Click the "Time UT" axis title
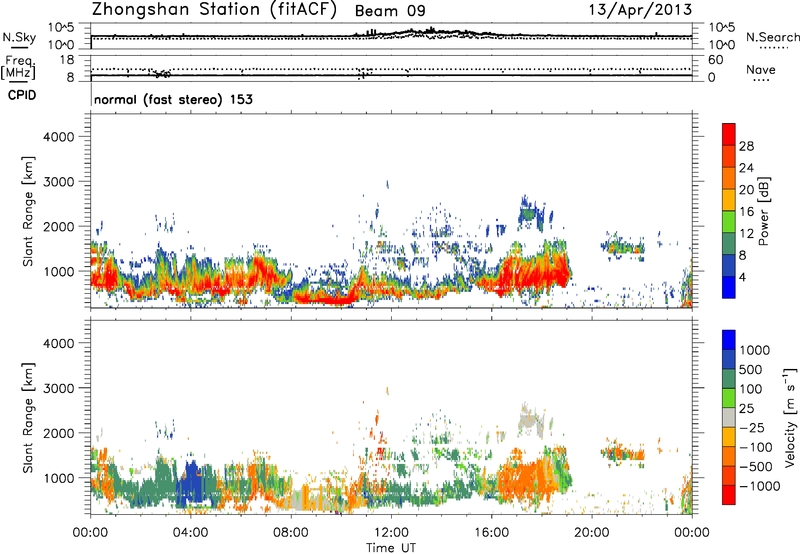 [391, 548]
